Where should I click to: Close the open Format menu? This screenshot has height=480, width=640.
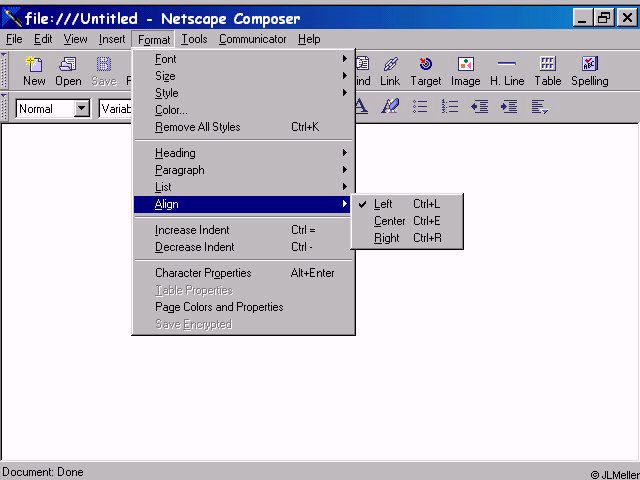(153, 40)
